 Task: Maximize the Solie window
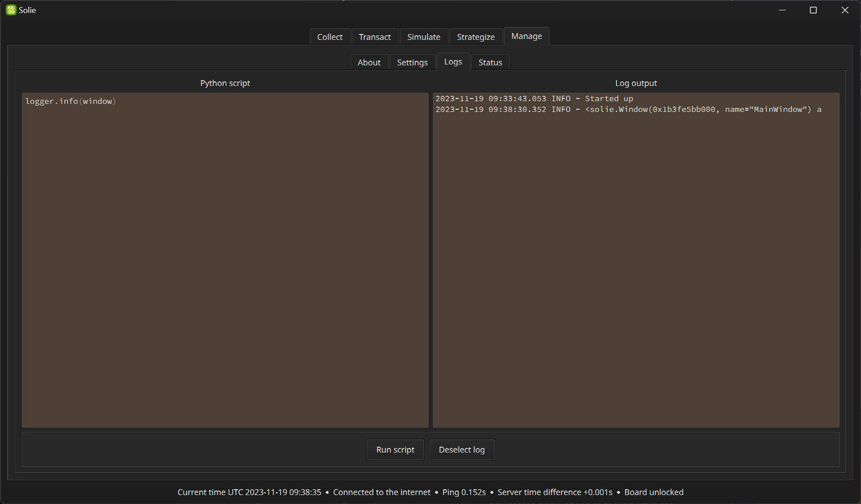[x=813, y=10]
